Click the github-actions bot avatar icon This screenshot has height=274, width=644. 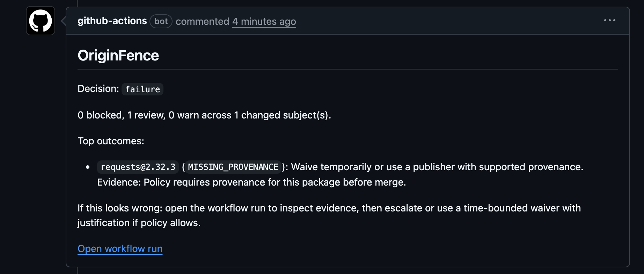[x=40, y=21]
